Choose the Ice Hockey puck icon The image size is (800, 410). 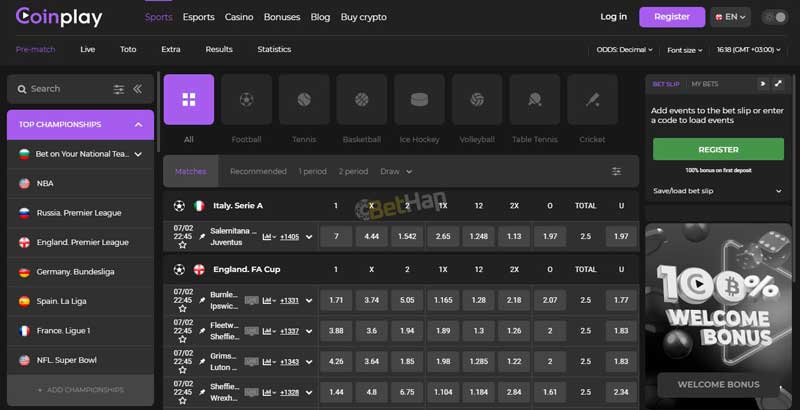tap(419, 99)
